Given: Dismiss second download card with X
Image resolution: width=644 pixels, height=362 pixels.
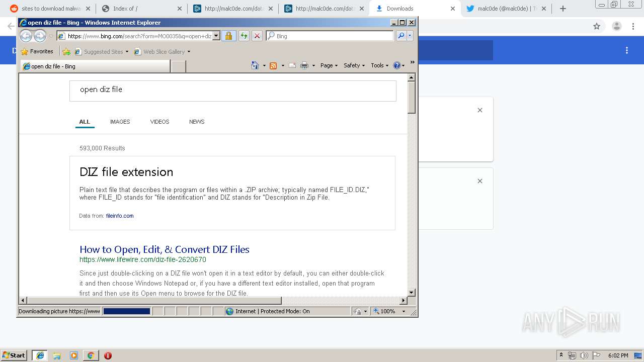Looking at the screenshot, I should pyautogui.click(x=480, y=181).
